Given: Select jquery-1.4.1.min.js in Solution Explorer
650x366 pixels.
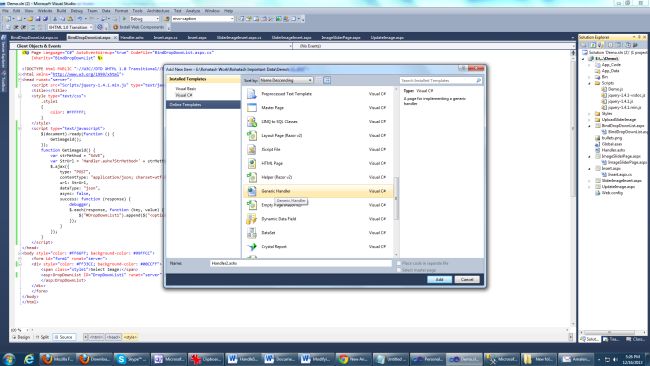Looking at the screenshot, I should click(625, 107).
